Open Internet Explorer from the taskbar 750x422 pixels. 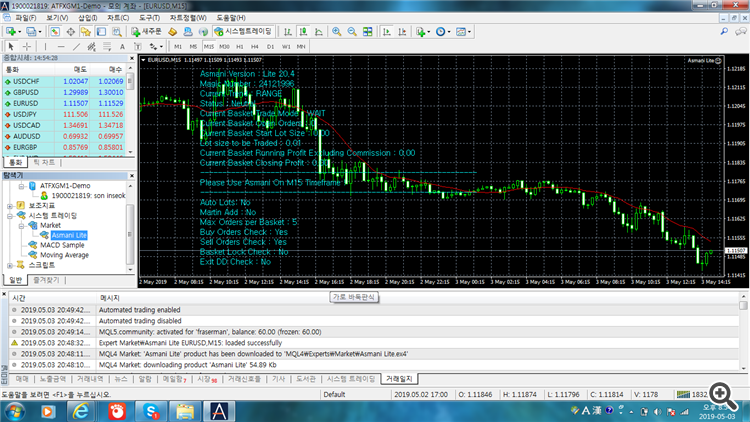point(80,411)
